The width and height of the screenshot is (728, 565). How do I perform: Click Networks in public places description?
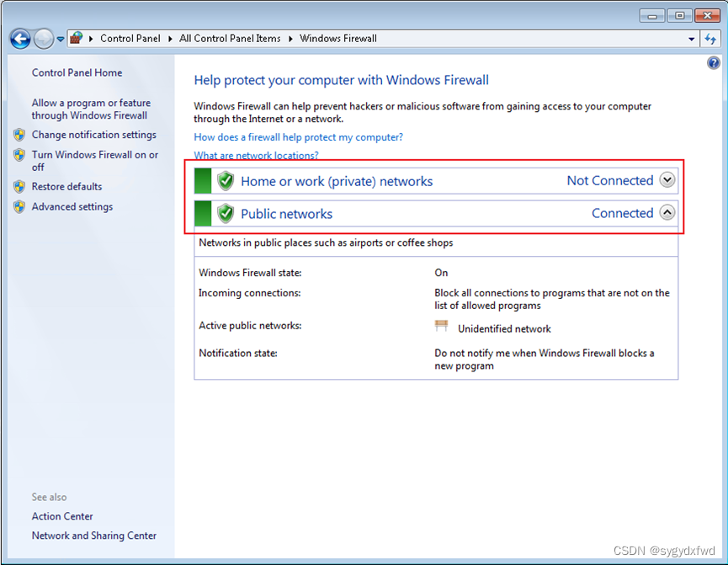(x=326, y=243)
